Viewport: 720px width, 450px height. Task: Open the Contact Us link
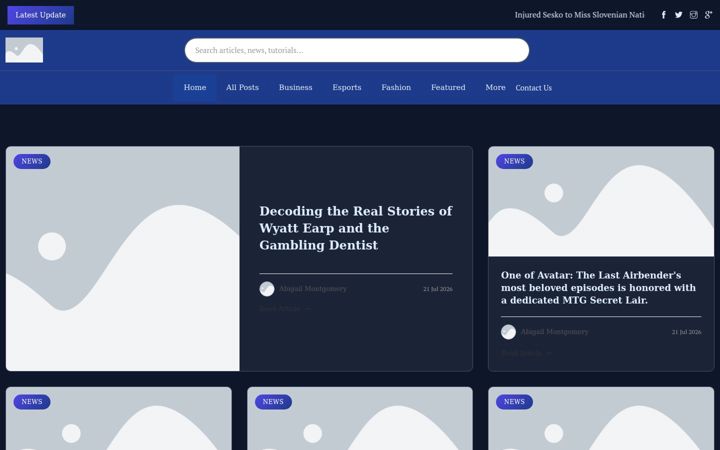(534, 88)
